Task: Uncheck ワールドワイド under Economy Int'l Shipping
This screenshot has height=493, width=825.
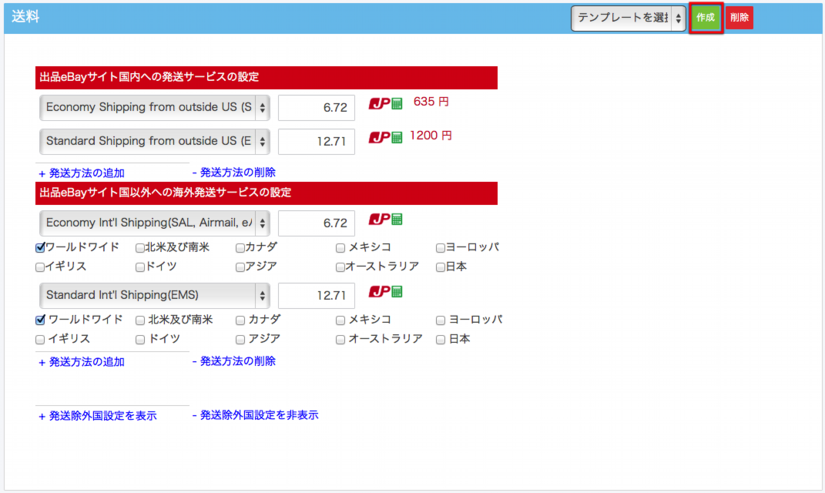Action: point(40,247)
